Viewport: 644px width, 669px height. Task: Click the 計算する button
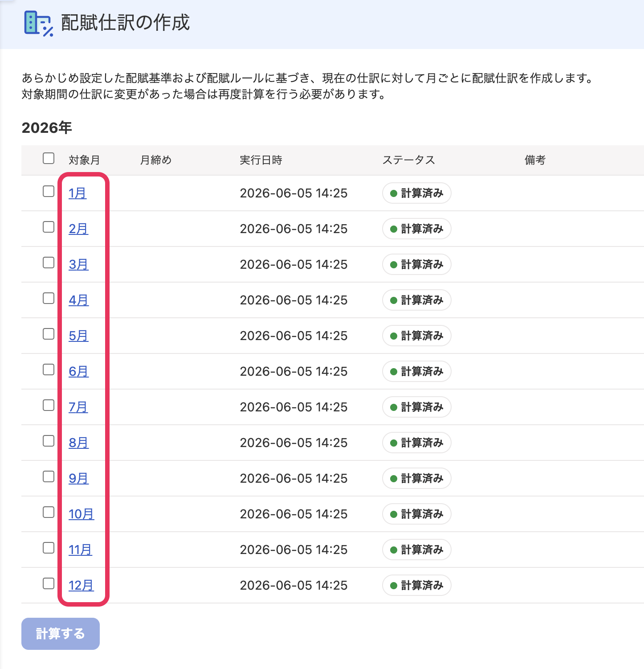(x=61, y=633)
